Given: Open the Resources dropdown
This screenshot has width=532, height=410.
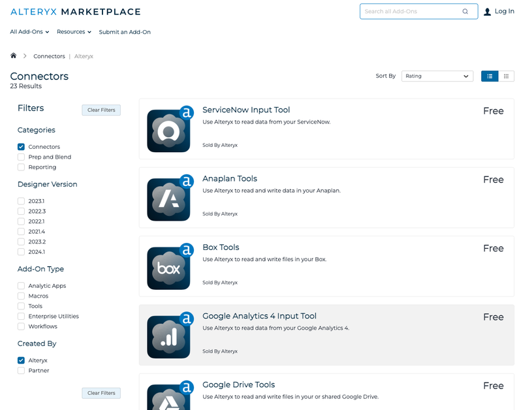Looking at the screenshot, I should (73, 31).
